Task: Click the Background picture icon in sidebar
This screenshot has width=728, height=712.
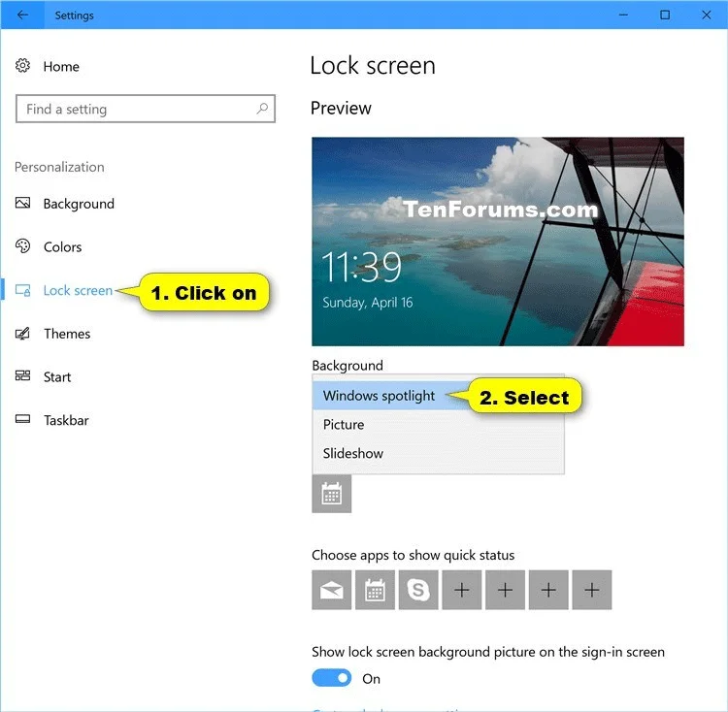Action: click(22, 203)
